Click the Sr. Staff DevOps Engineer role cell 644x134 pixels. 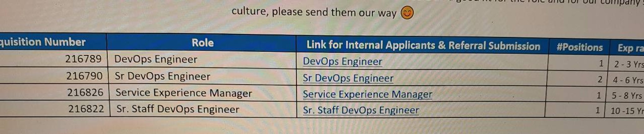pos(203,109)
